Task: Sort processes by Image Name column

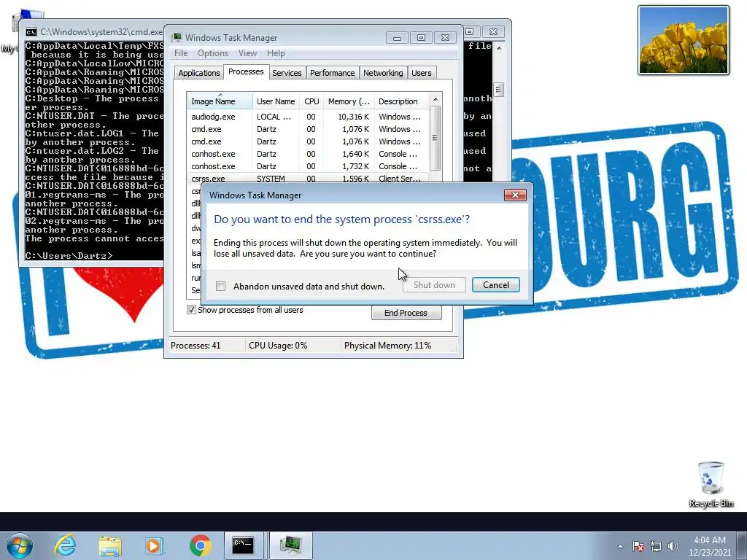Action: 220,101
